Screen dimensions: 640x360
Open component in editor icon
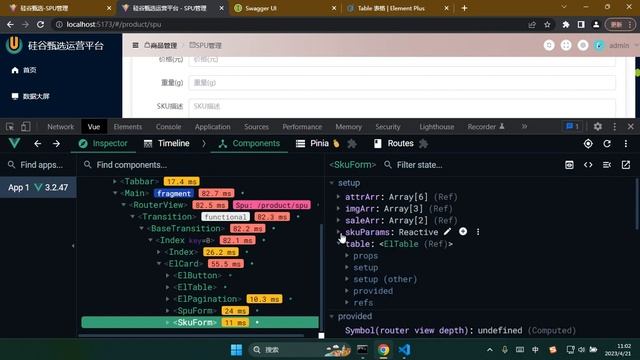coord(626,165)
